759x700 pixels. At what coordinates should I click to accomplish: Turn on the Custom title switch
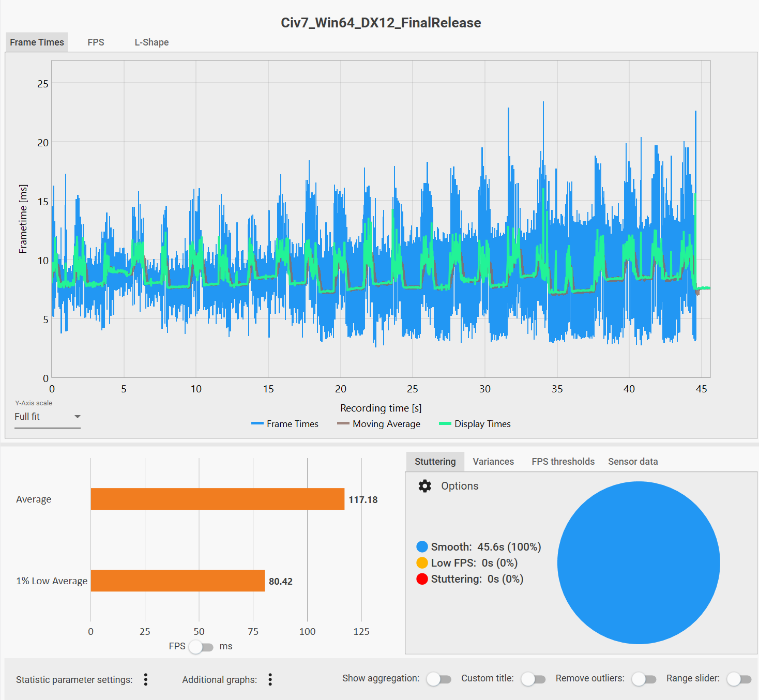(533, 679)
